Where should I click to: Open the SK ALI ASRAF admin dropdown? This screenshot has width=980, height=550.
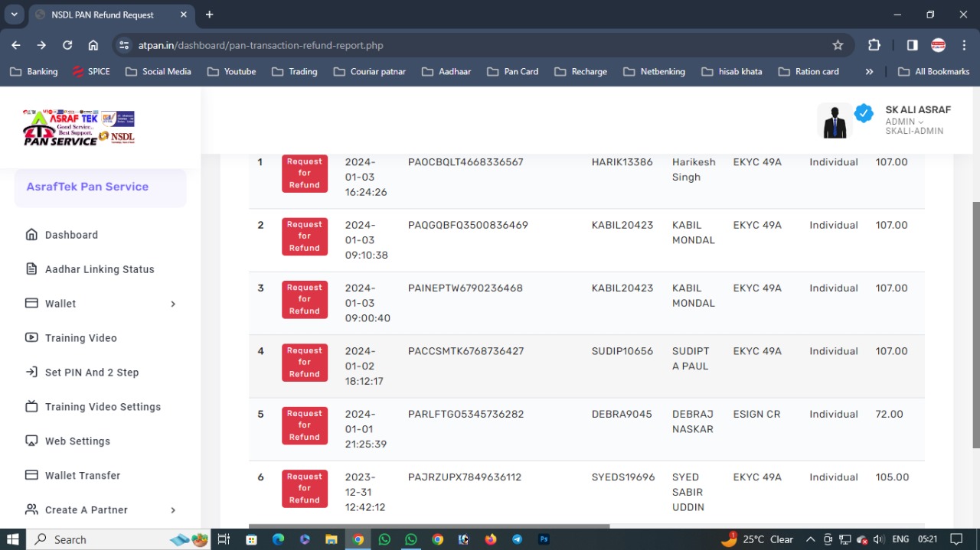pos(904,122)
